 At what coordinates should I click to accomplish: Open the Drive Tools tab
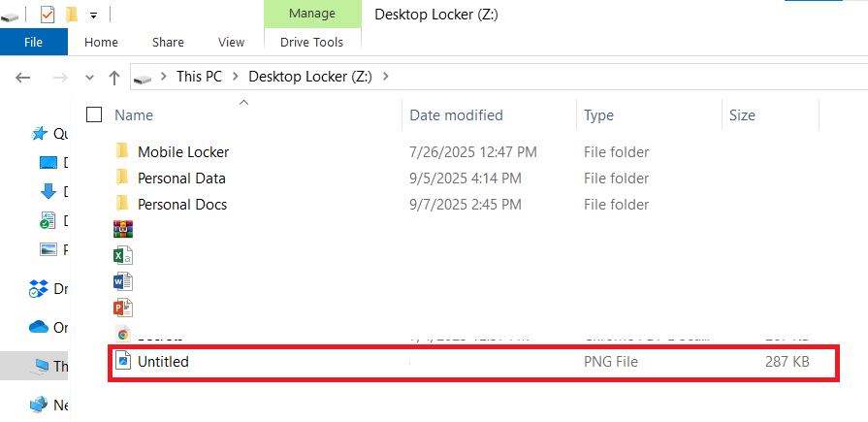311,42
